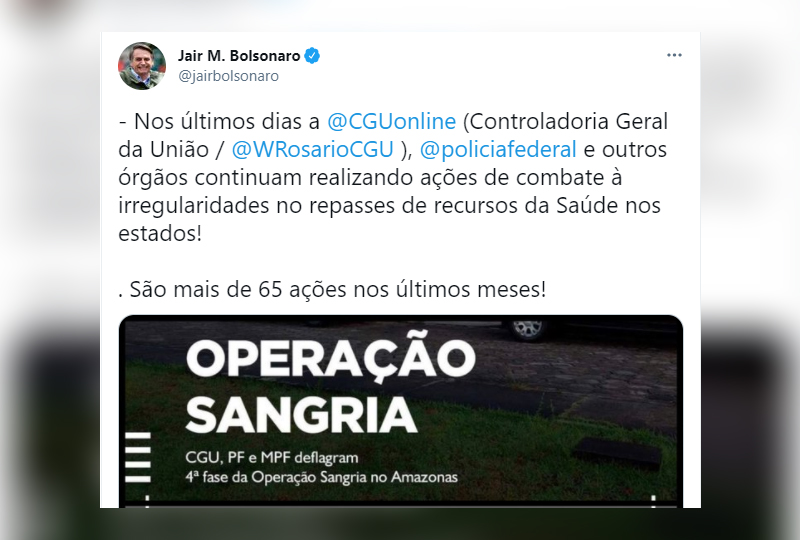
Task: Open the tweet's three-dot more options menu
Action: point(674,55)
